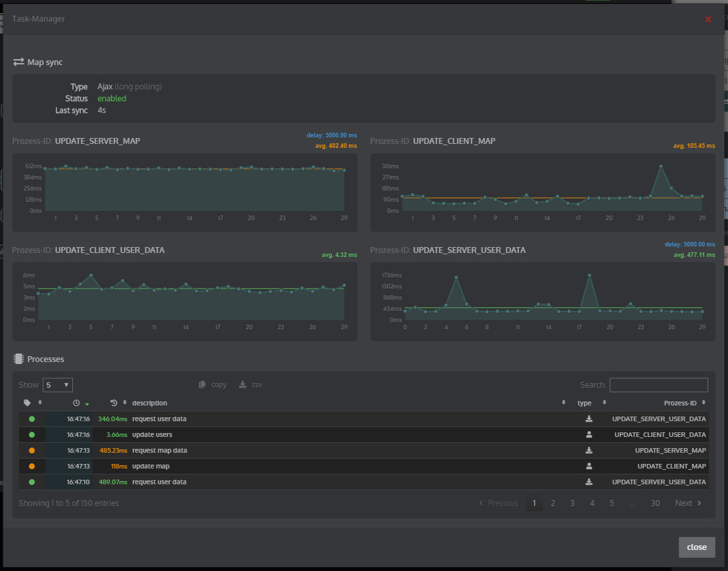This screenshot has height=571, width=728.
Task: Click user icon in the update map row
Action: point(589,466)
